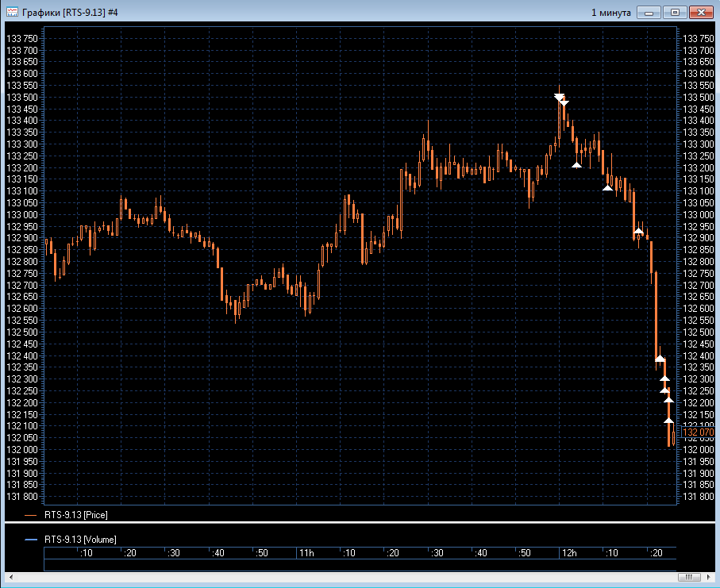Image resolution: width=720 pixels, height=588 pixels.
Task: Click '131 800' on the left price axis
Action: [x=22, y=496]
